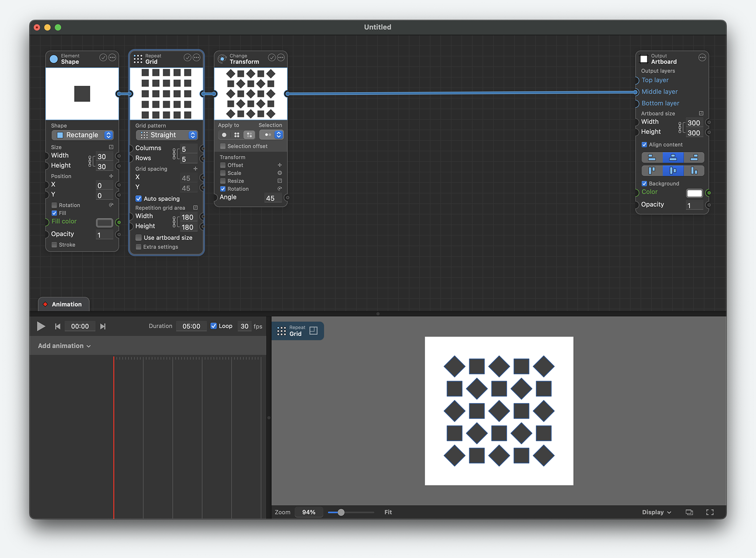Open the Rectangle shape dropdown
The image size is (756, 558).
click(x=83, y=135)
